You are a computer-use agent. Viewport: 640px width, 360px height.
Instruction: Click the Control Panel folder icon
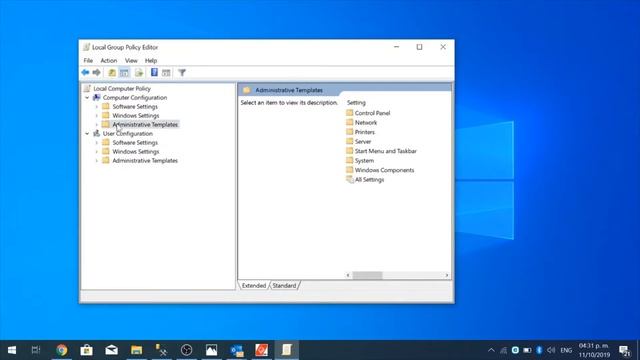coord(350,112)
